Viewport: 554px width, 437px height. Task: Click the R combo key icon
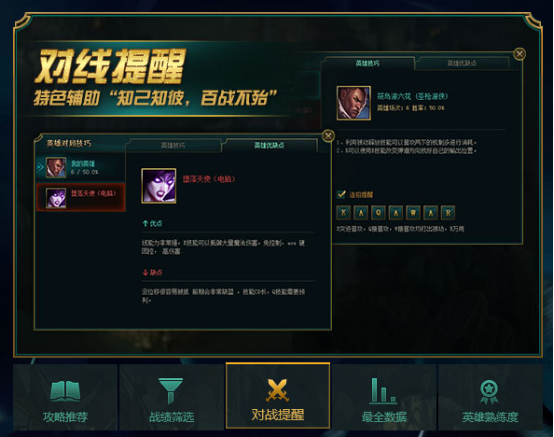click(448, 213)
